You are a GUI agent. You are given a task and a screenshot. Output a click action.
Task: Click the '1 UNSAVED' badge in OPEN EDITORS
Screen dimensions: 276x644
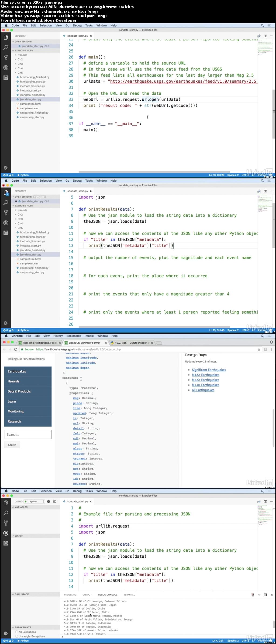click(x=39, y=197)
